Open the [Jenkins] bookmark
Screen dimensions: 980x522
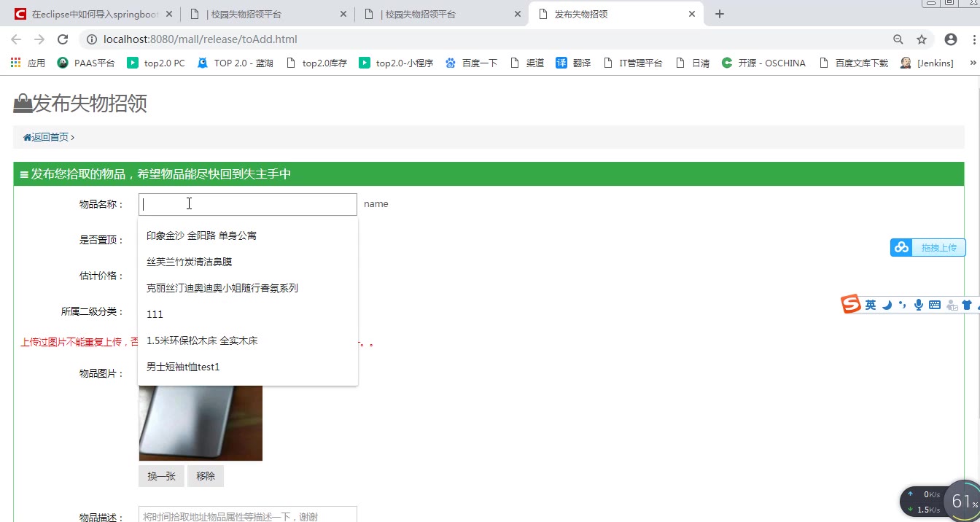[927, 63]
